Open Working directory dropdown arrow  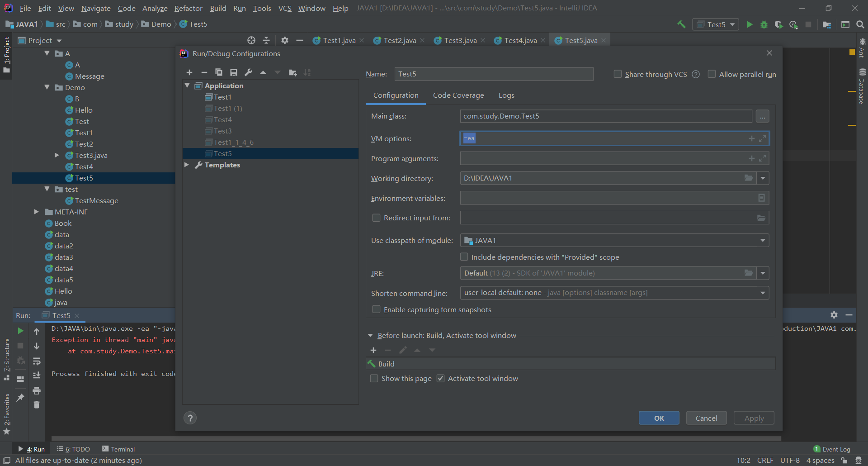[763, 178]
